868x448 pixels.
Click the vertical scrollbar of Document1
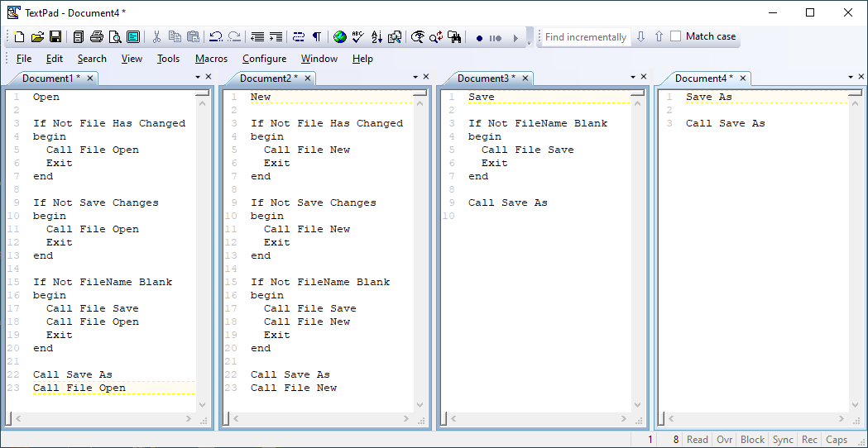(x=202, y=254)
